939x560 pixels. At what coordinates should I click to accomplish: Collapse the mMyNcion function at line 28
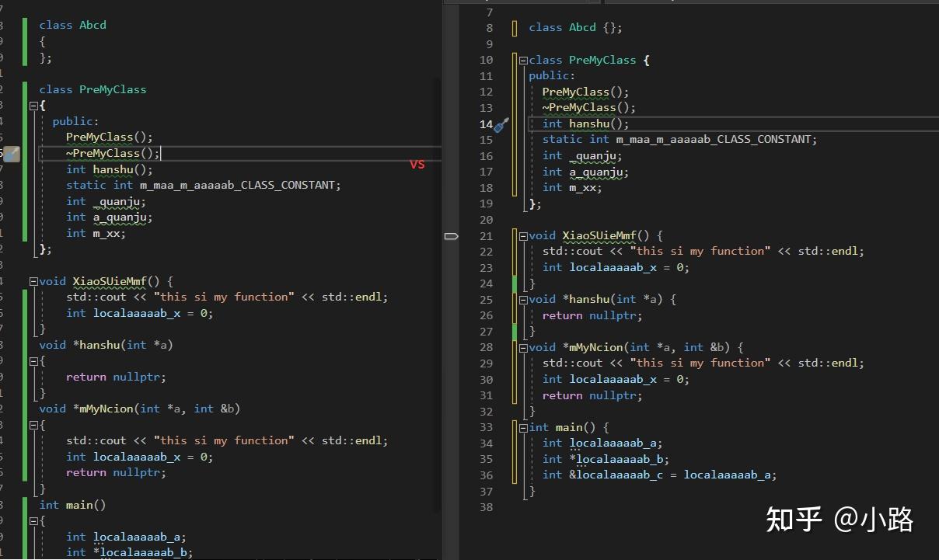point(523,347)
